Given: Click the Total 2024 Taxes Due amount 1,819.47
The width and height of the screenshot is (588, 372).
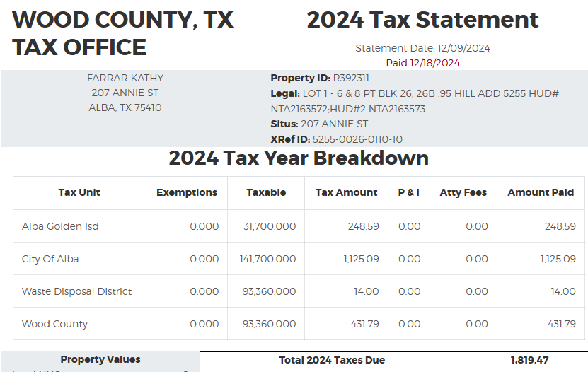Looking at the screenshot, I should coord(529,360).
